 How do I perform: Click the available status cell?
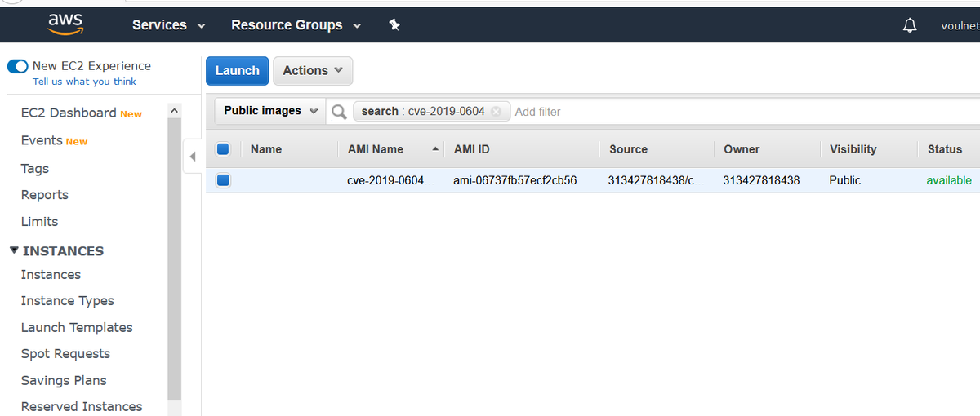point(949,180)
